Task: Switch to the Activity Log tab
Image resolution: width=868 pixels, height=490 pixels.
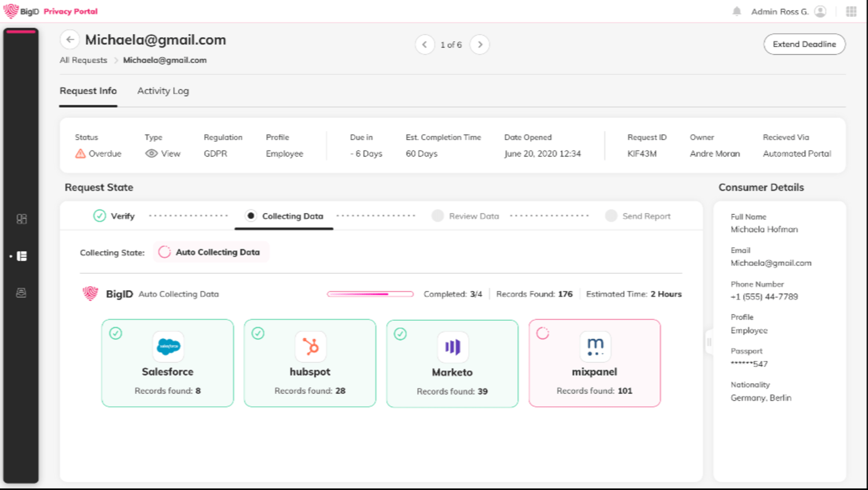Action: 163,91
